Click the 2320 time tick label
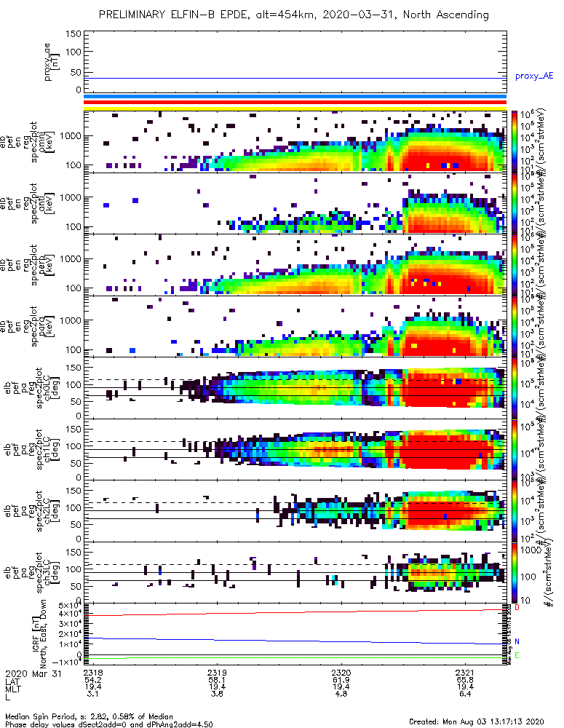 341,673
